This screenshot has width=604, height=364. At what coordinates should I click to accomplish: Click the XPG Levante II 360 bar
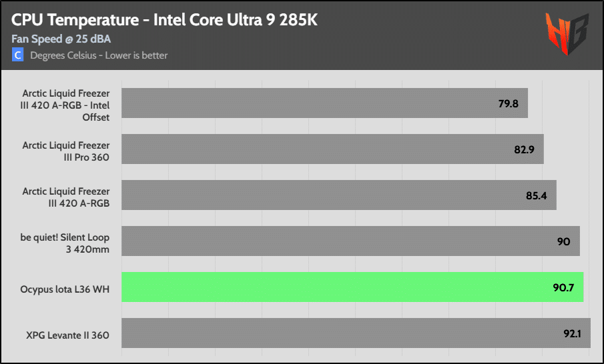[356, 333]
